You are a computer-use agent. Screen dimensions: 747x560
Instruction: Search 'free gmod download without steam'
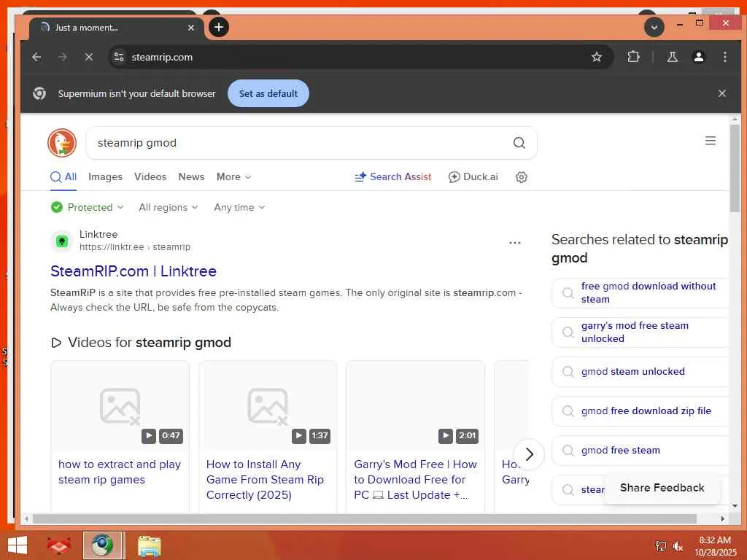[640, 292]
